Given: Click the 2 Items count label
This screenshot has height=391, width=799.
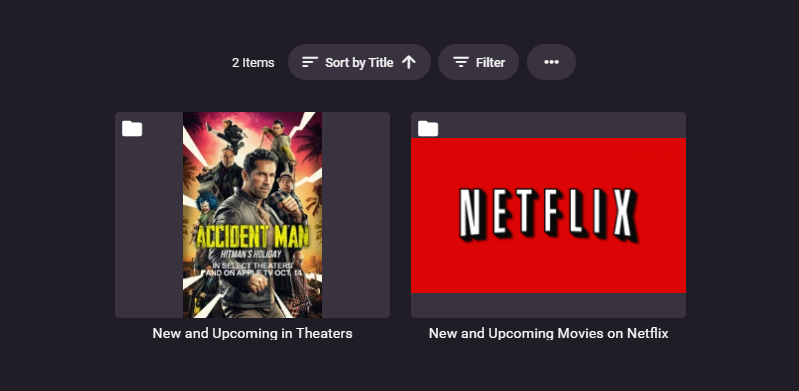Looking at the screenshot, I should [253, 63].
